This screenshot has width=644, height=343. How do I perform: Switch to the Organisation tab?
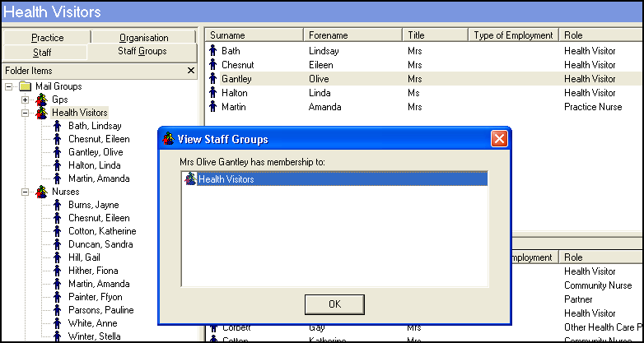pyautogui.click(x=143, y=38)
